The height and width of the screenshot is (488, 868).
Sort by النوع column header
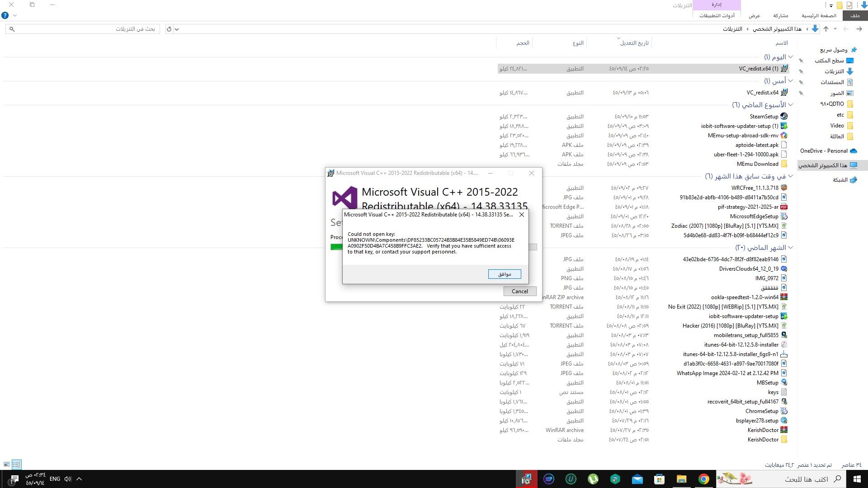point(578,43)
